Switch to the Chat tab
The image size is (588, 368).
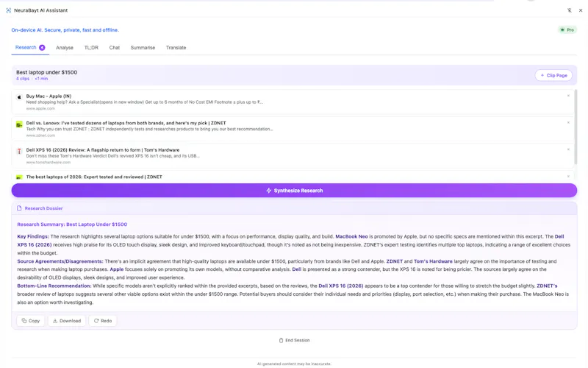(115, 48)
